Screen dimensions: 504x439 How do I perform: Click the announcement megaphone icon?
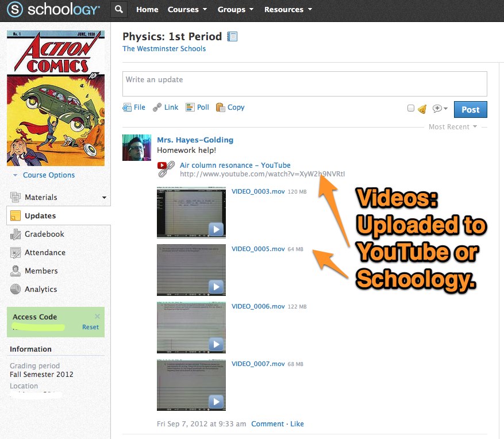pyautogui.click(x=422, y=109)
